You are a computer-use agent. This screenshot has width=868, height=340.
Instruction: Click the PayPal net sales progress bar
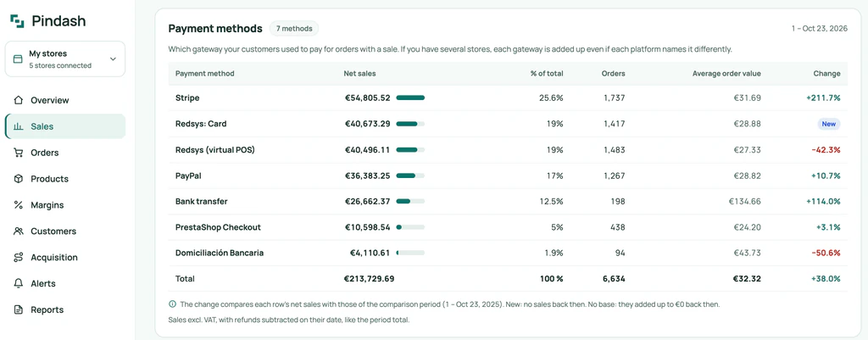(x=410, y=176)
